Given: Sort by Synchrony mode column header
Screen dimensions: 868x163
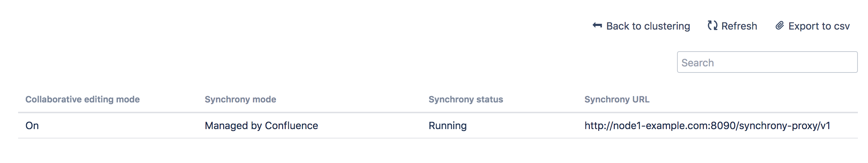Looking at the screenshot, I should point(240,100).
